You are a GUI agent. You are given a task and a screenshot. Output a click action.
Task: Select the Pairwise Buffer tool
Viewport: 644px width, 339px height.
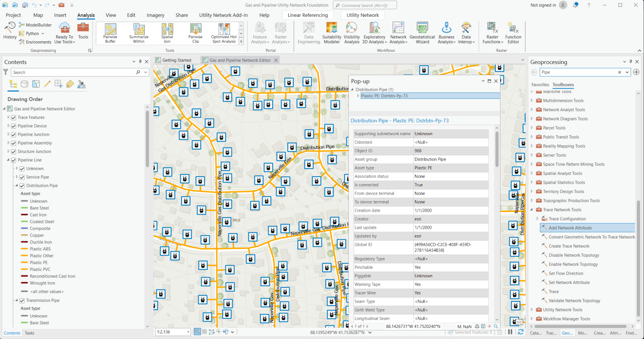(x=110, y=33)
